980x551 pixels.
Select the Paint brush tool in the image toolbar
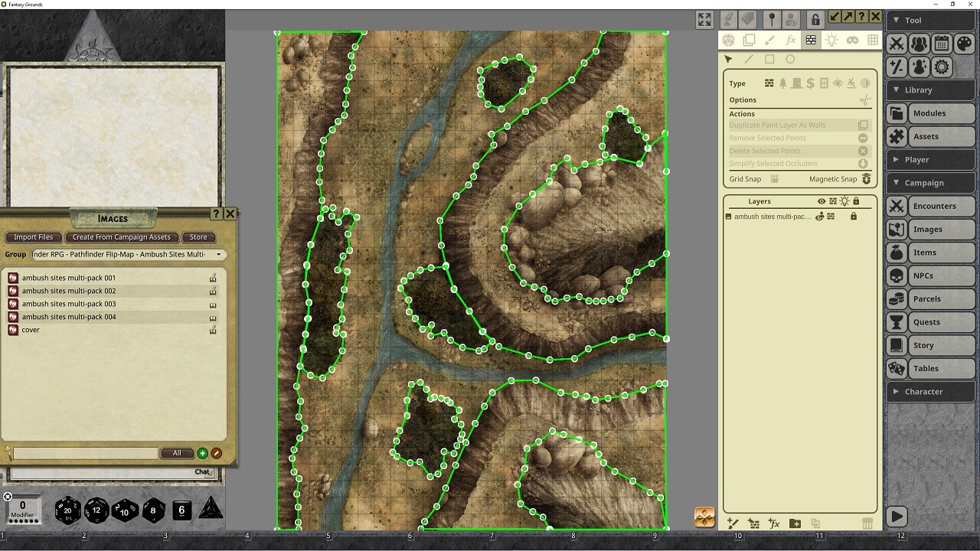point(770,41)
